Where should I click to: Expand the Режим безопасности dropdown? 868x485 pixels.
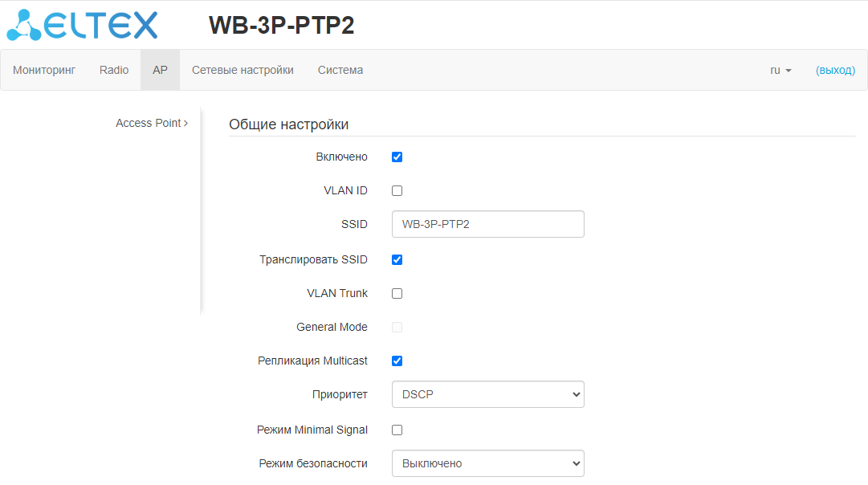487,464
